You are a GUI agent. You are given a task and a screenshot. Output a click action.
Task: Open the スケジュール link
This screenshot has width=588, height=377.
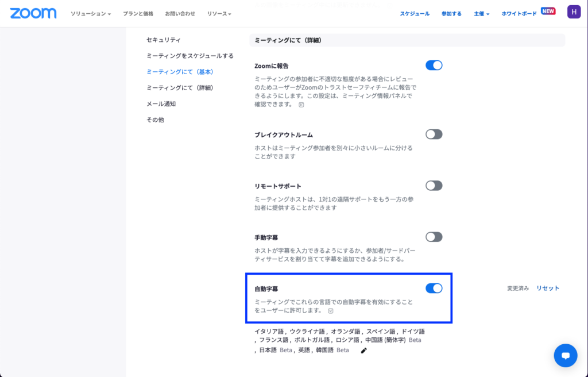(x=415, y=13)
